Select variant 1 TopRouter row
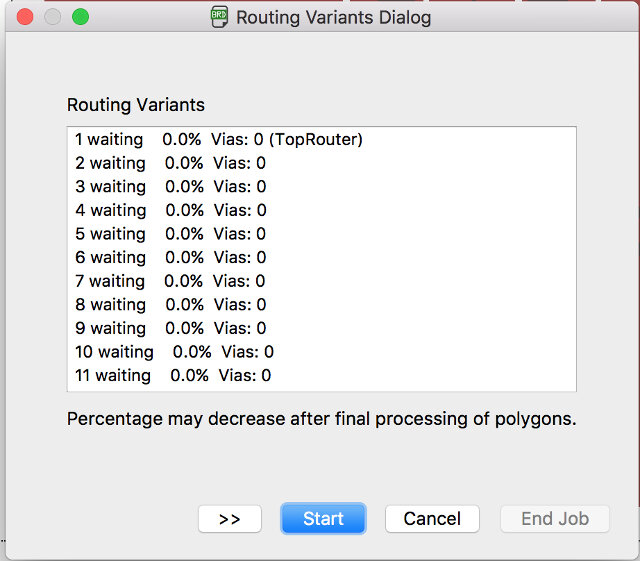The width and height of the screenshot is (640, 561). point(322,139)
